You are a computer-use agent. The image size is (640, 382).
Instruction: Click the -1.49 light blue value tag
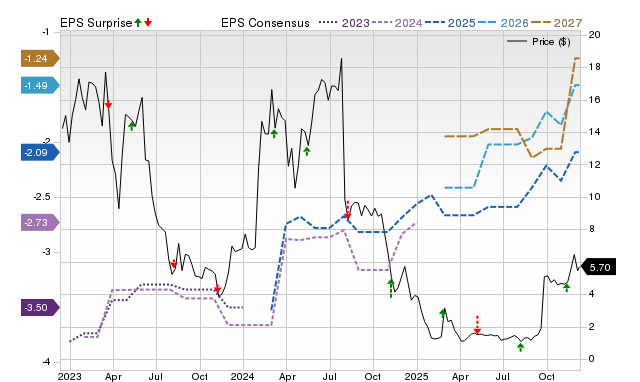coord(40,86)
